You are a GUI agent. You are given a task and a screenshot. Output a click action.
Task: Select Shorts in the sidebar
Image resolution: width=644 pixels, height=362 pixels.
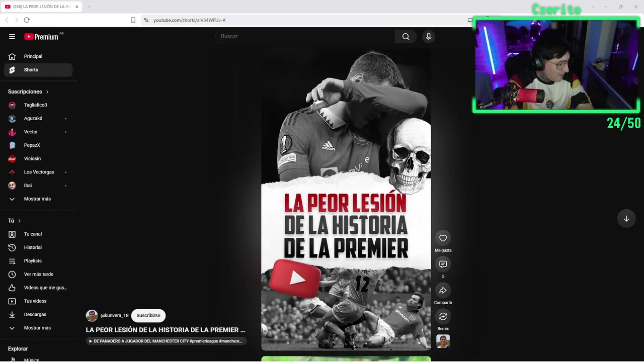coord(38,70)
